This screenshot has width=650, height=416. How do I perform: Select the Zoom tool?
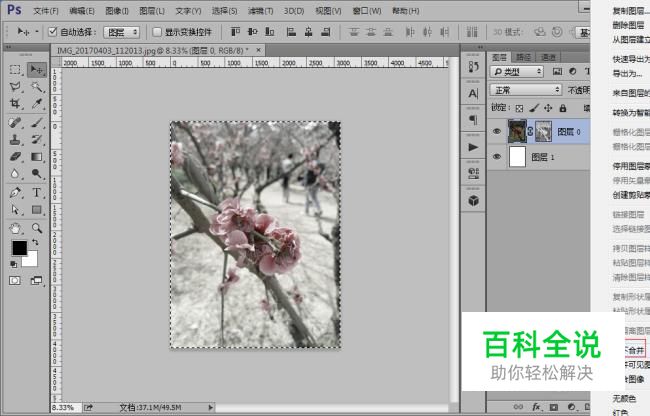[37, 228]
